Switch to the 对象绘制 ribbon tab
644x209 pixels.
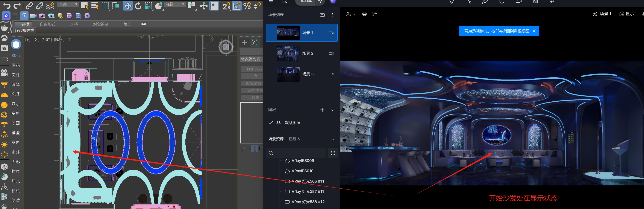tap(101, 24)
